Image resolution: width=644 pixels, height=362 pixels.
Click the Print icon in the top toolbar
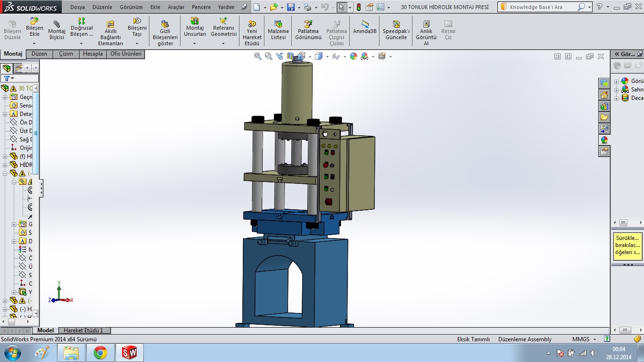tap(307, 7)
